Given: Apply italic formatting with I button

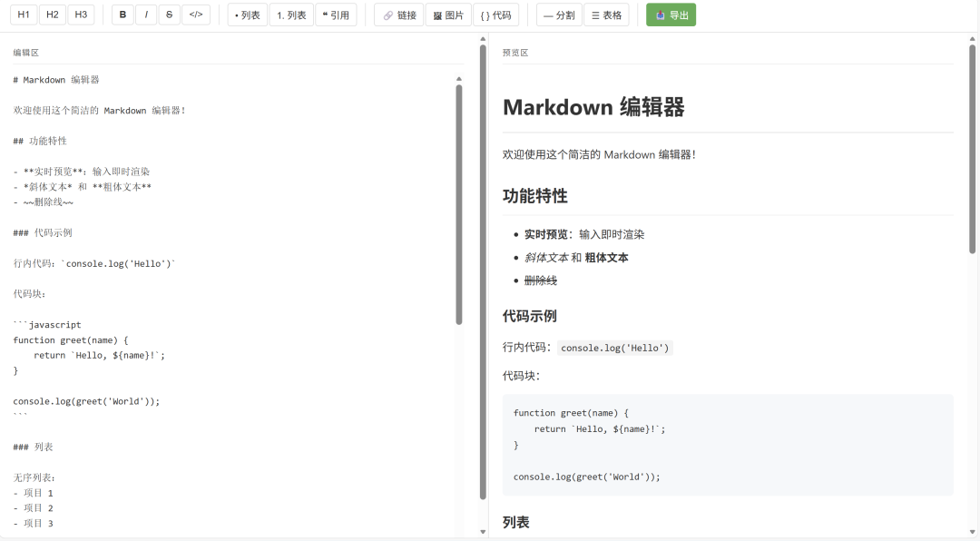Looking at the screenshot, I should pyautogui.click(x=146, y=15).
